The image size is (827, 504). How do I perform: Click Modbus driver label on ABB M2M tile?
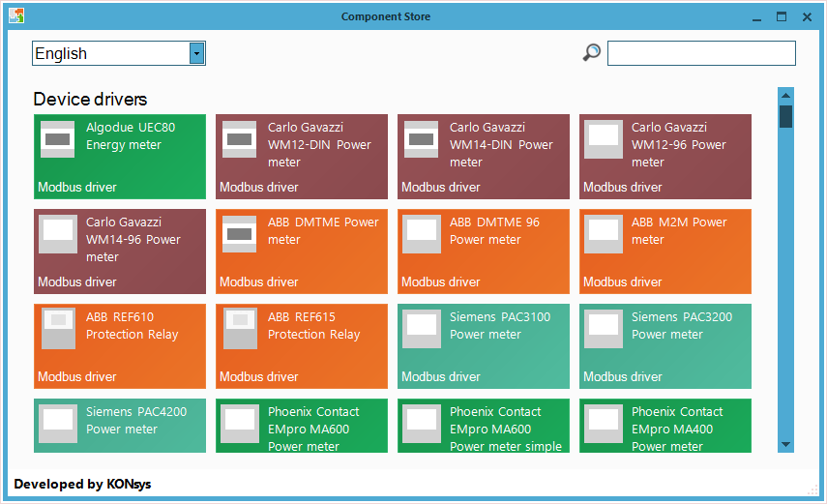coord(623,282)
